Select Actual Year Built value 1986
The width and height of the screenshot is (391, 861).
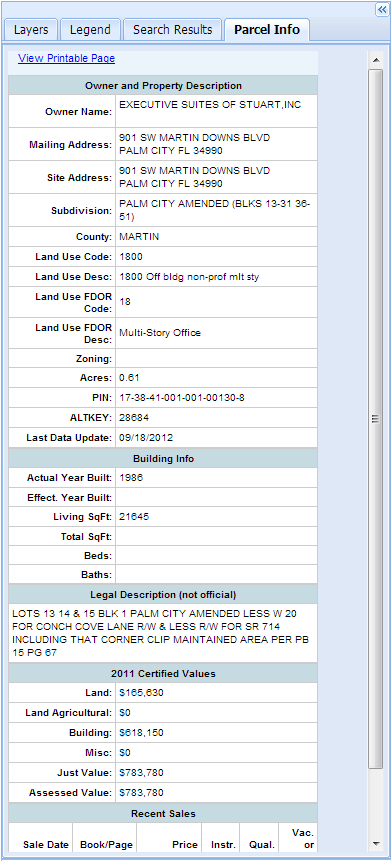coord(131,478)
